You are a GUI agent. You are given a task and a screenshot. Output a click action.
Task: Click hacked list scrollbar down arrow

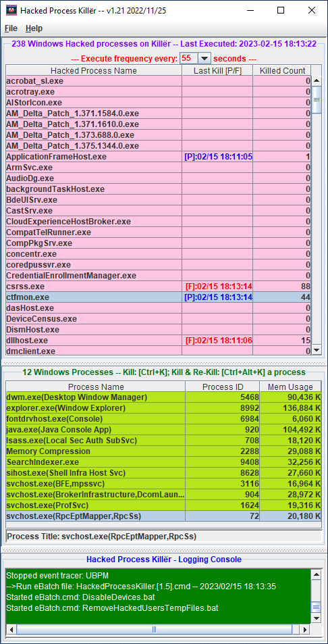point(317,350)
